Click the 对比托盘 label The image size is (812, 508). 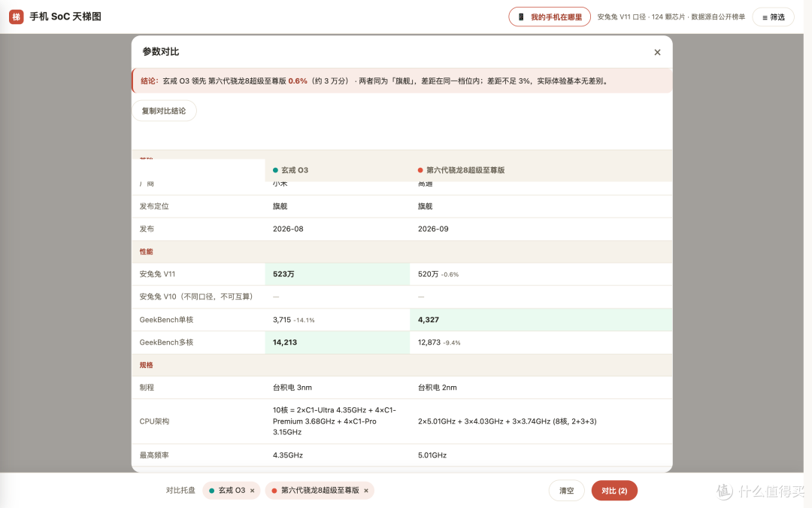click(180, 491)
